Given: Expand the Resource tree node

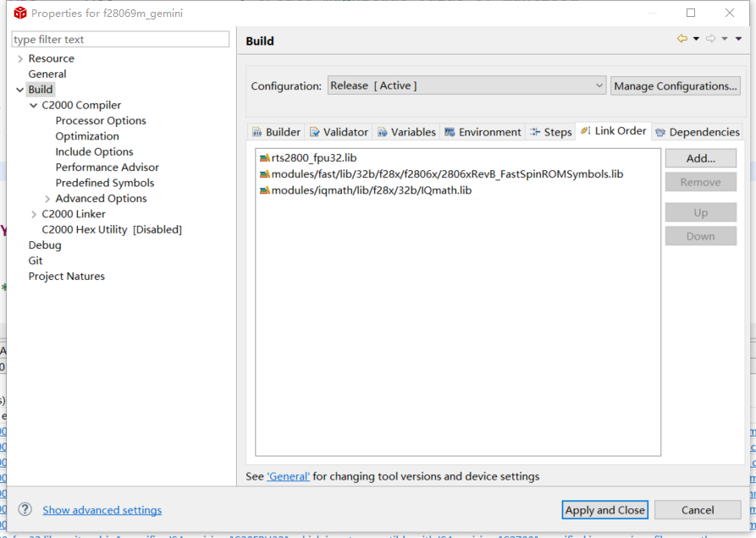Looking at the screenshot, I should [x=19, y=58].
